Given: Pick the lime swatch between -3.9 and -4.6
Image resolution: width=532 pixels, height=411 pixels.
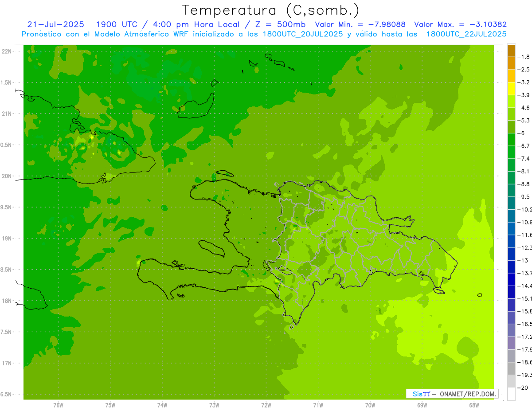Looking at the screenshot, I should click(511, 102).
